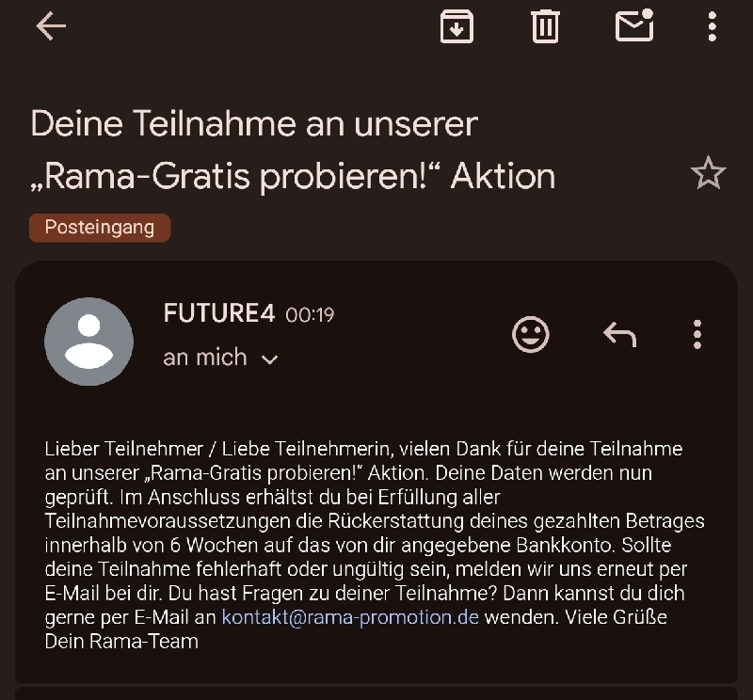Viewport: 753px width, 700px height.
Task: Reply to the FUTURE4 message
Action: tap(618, 334)
